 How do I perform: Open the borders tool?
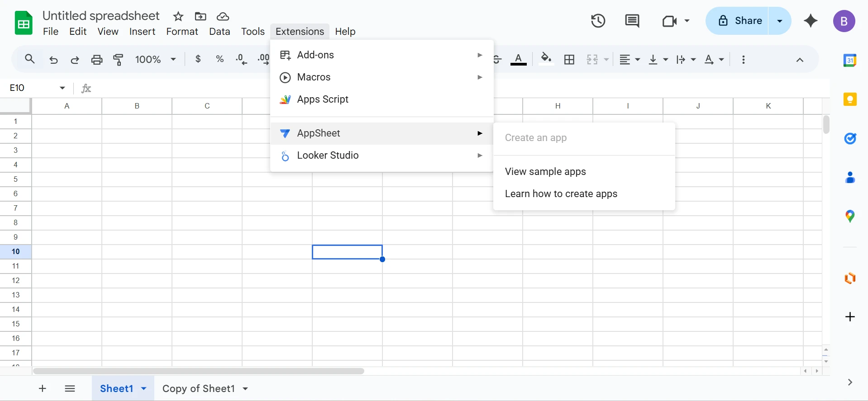click(x=569, y=59)
